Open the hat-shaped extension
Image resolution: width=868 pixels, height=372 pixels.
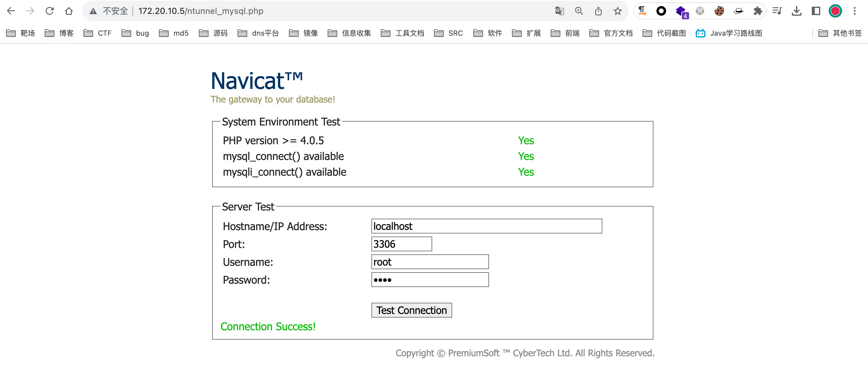tap(738, 11)
